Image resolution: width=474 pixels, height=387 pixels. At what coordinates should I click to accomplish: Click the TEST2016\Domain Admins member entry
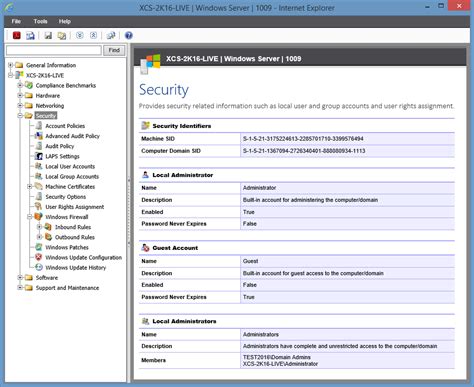tap(277, 357)
